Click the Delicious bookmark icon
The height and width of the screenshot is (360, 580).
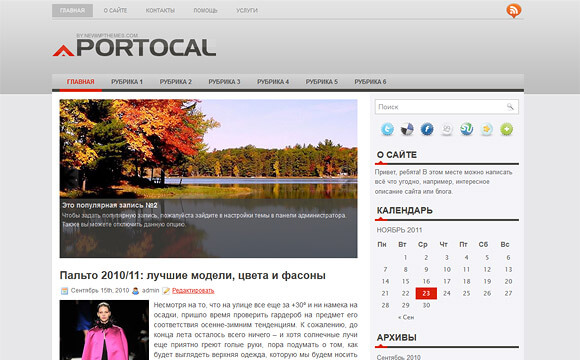[x=407, y=129]
